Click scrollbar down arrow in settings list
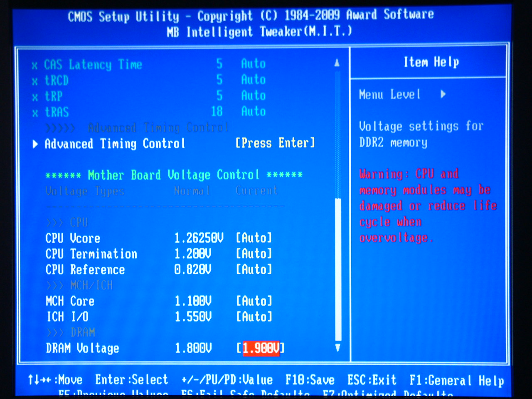The height and width of the screenshot is (399, 532). [x=337, y=347]
